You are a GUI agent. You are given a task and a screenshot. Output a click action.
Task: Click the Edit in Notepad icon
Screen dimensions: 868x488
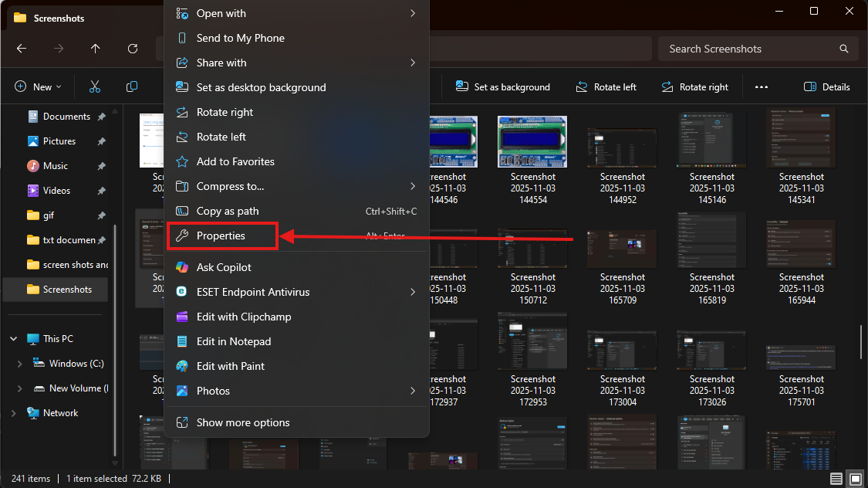point(181,342)
